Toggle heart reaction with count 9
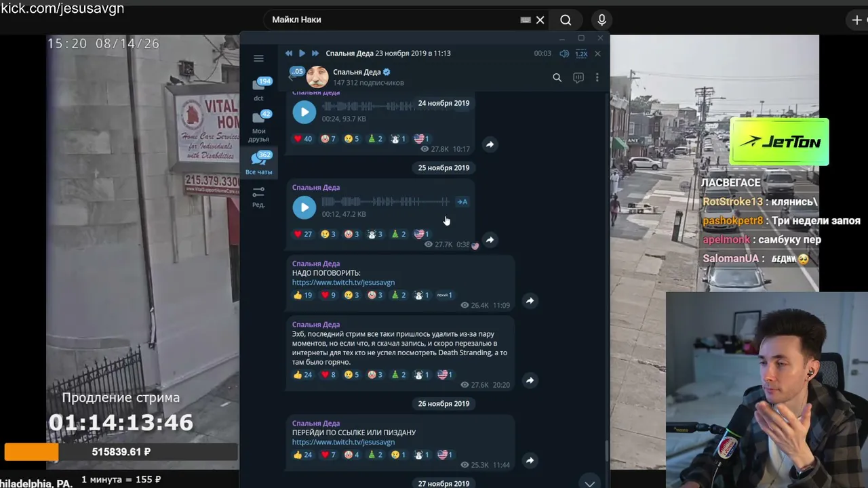This screenshot has height=488, width=868. pyautogui.click(x=328, y=296)
